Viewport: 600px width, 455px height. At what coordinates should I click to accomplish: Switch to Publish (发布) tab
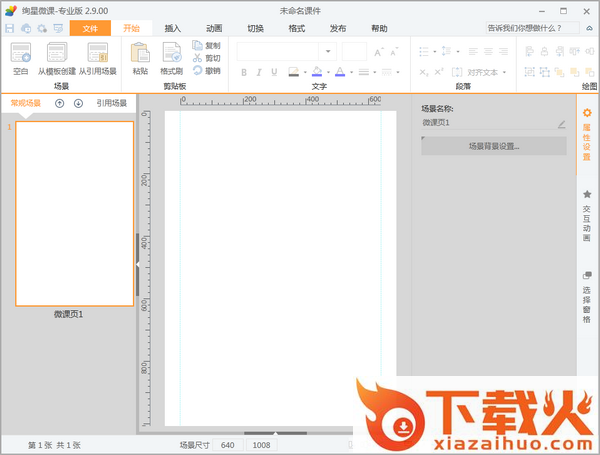click(338, 28)
